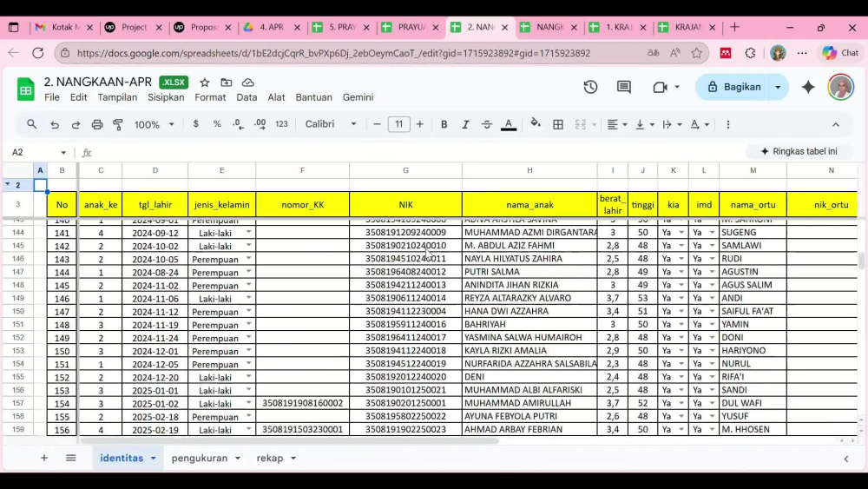Open the Copilot Chat button

(841, 53)
